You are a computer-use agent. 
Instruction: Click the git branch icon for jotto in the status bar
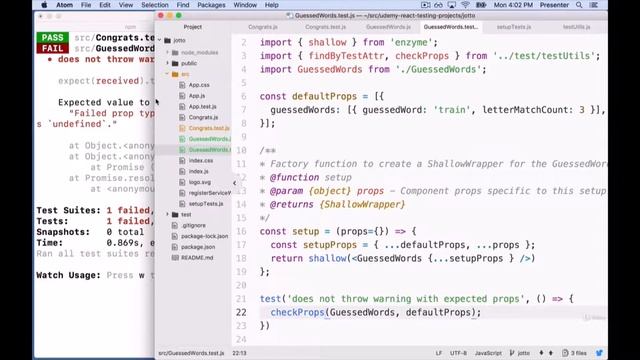pos(512,353)
